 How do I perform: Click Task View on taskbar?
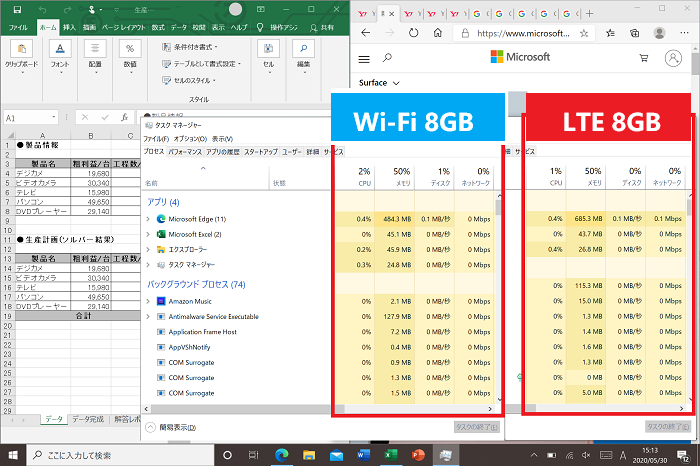click(254, 455)
